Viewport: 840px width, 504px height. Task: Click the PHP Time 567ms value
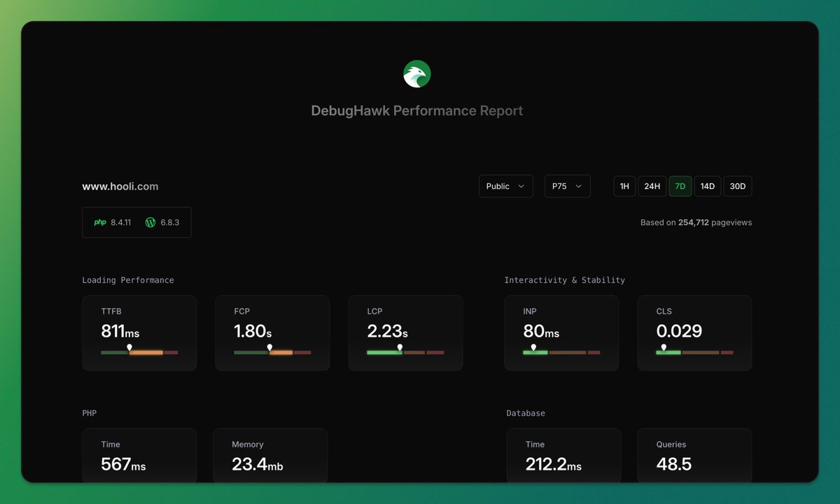click(123, 464)
